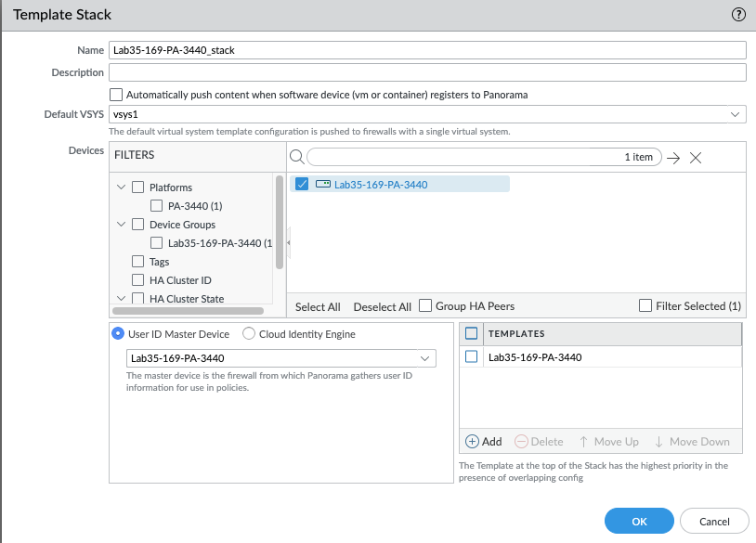Viewport: 756px width, 543px height.
Task: Click the Move Down arrow icon
Action: [658, 442]
